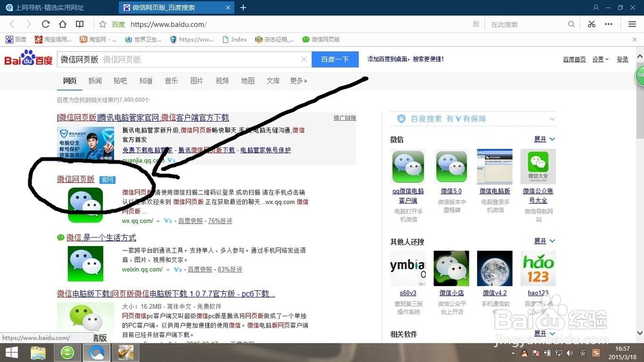The width and height of the screenshot is (644, 362).
Task: Click page scrollbar down arrow
Action: [640, 333]
